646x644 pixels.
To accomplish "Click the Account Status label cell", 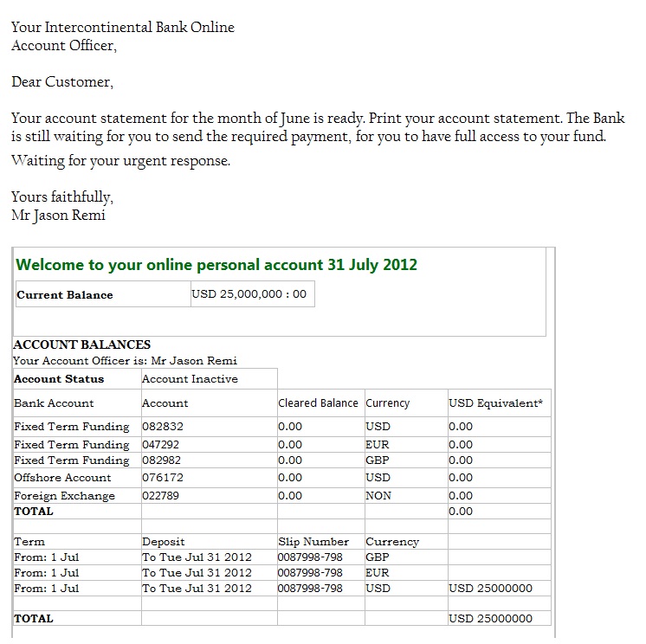I will [x=77, y=379].
